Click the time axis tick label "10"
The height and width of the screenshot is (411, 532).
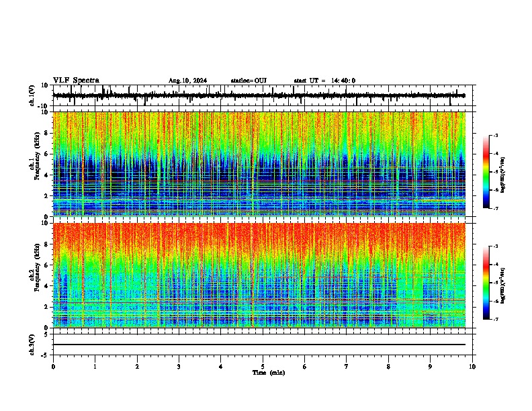click(x=472, y=367)
